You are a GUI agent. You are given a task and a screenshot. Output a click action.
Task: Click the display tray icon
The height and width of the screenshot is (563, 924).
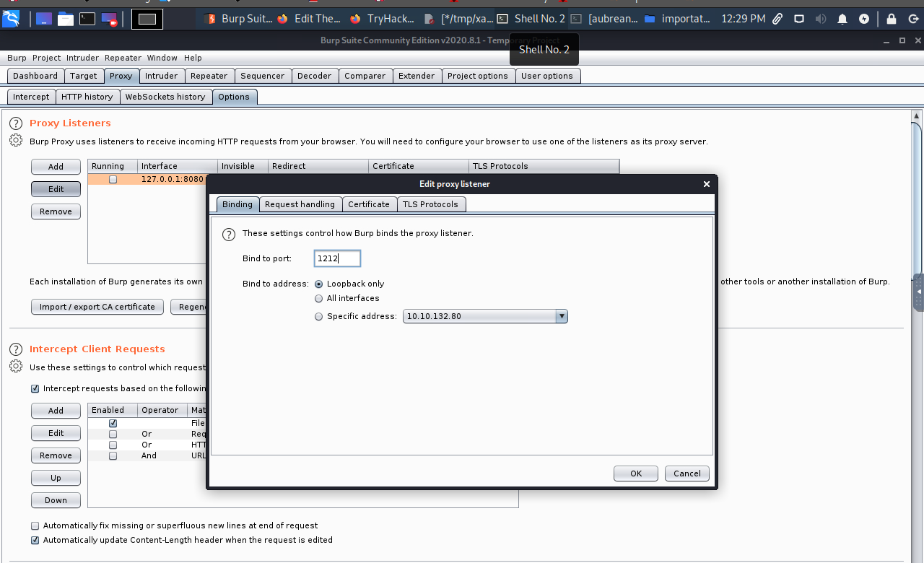click(799, 19)
